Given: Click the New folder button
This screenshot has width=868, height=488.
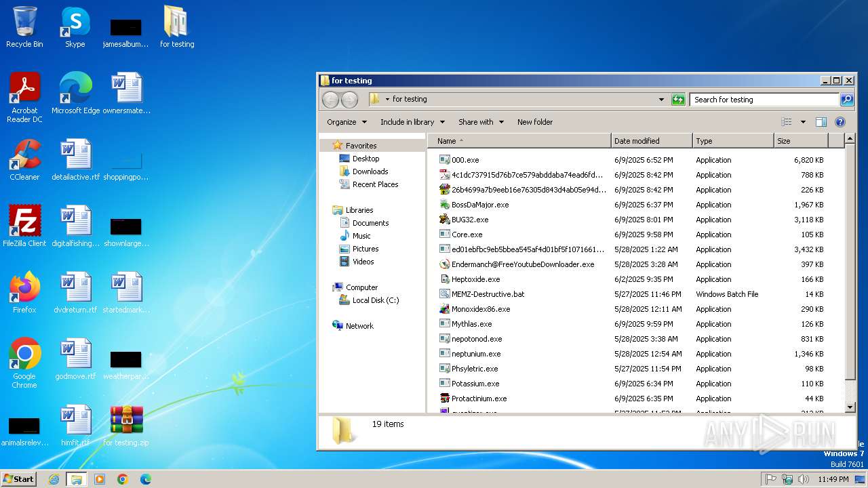Looking at the screenshot, I should pos(535,122).
